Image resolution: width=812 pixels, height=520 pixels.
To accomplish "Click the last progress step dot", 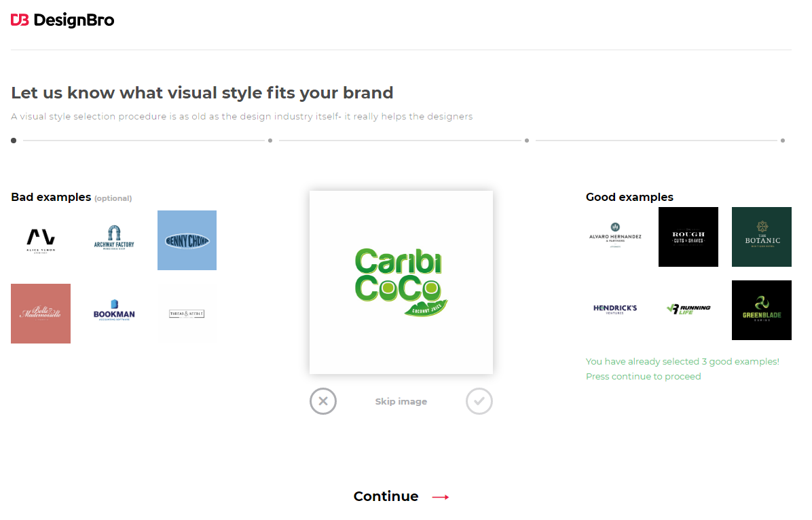I will click(x=783, y=141).
